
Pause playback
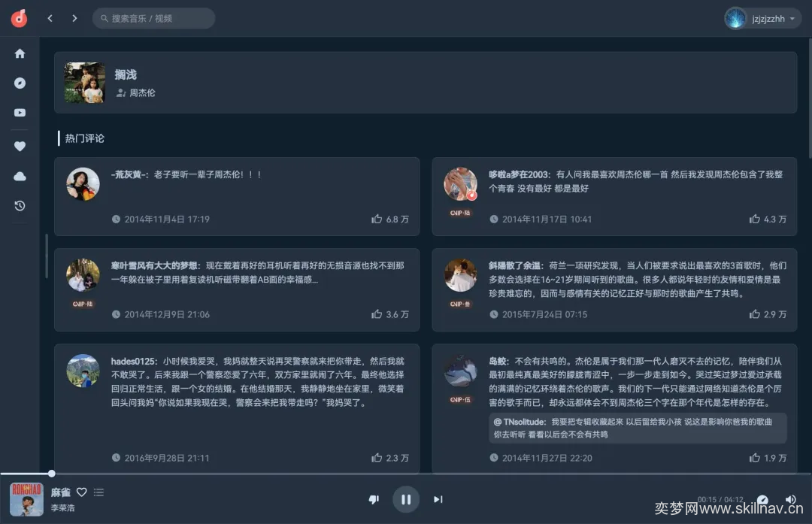pyautogui.click(x=406, y=499)
